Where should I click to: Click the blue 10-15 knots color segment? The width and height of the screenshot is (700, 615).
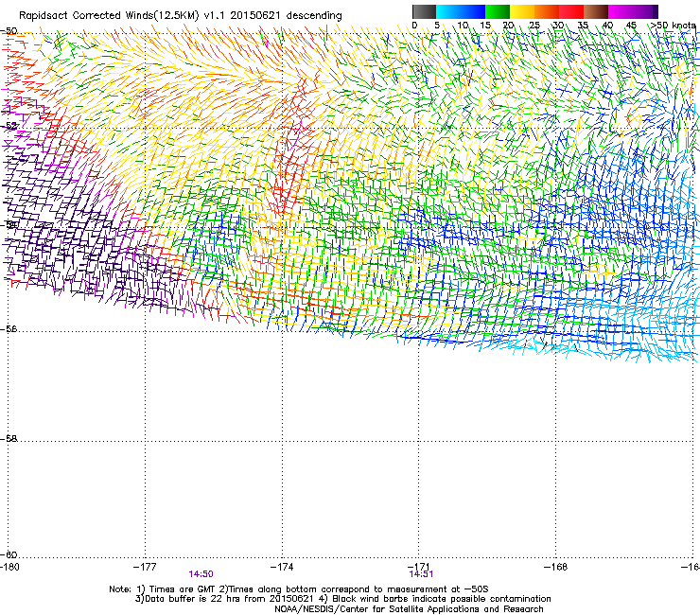(x=473, y=11)
